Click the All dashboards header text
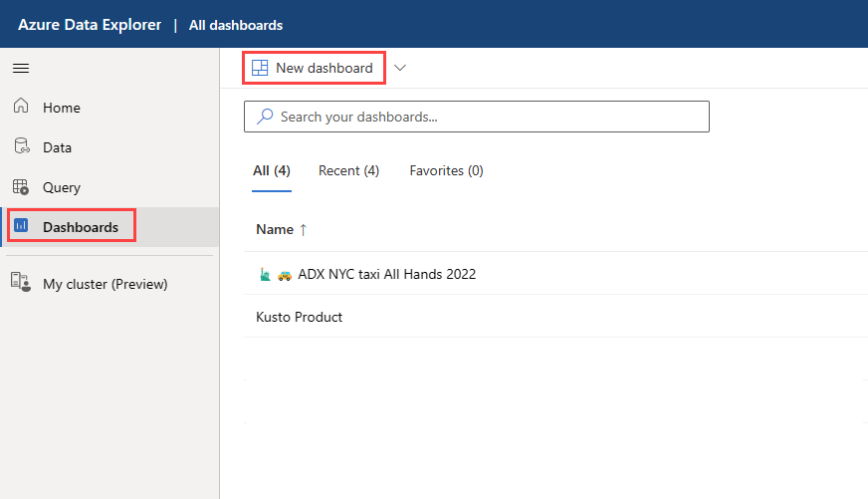Viewport: 868px width, 499px height. pos(236,25)
